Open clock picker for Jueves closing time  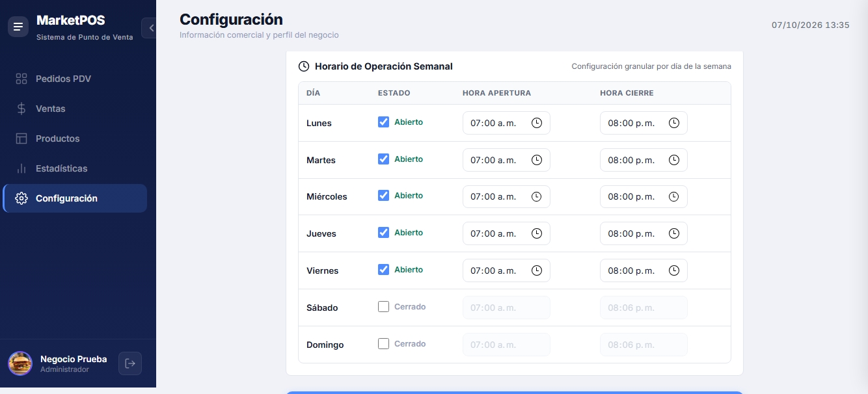674,233
